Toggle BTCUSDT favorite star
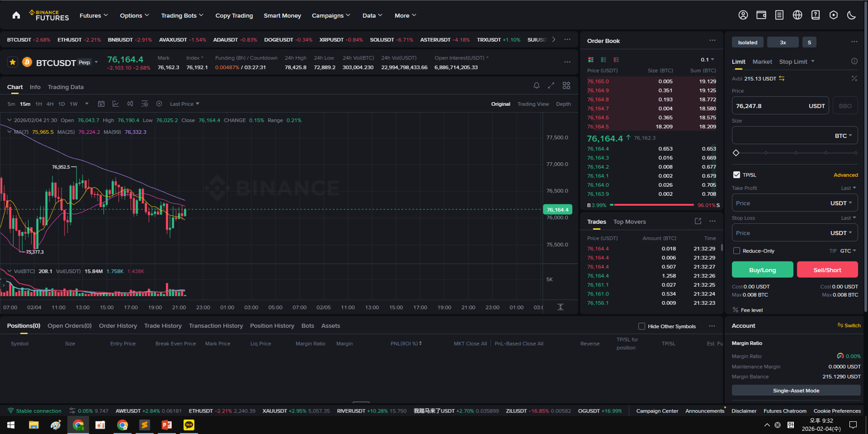The height and width of the screenshot is (434, 868). (13, 62)
